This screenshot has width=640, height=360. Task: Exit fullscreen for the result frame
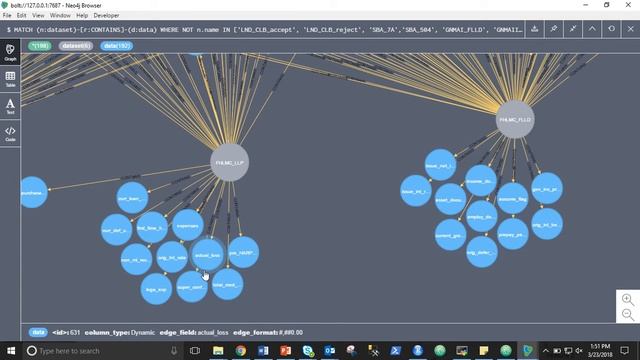pos(573,29)
